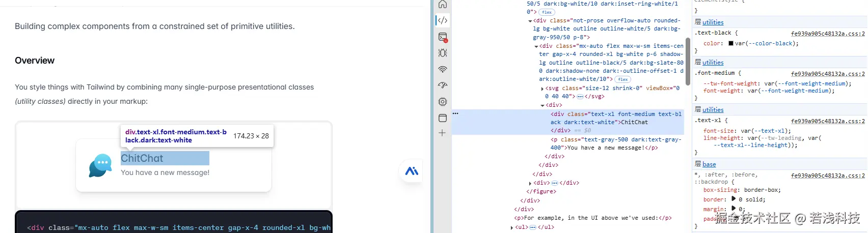Open the Network panel wifi icon
This screenshot has width=868, height=233.
coord(443,69)
